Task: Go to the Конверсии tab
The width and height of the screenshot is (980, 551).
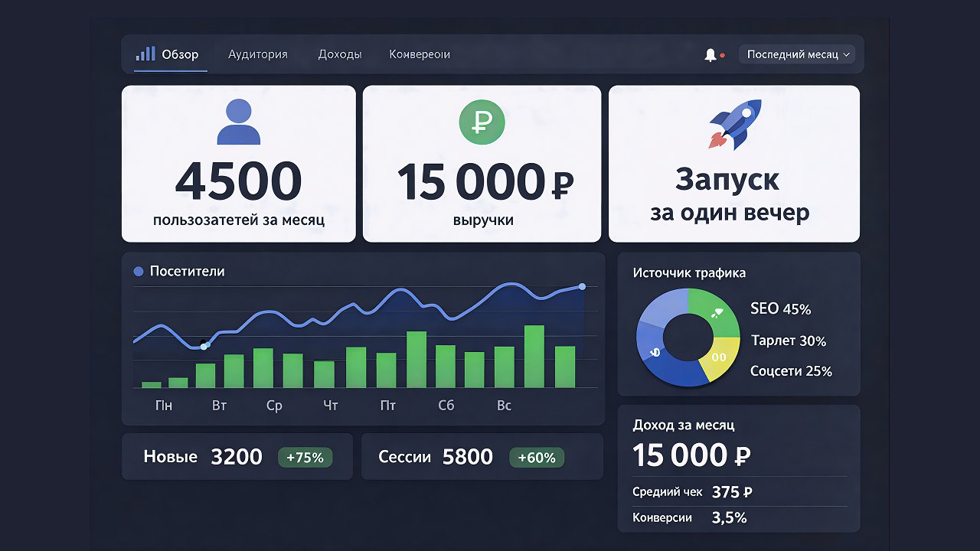Action: click(420, 54)
